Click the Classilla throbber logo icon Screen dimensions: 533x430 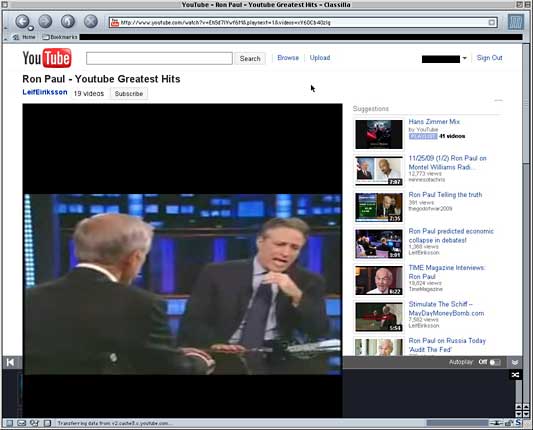515,22
